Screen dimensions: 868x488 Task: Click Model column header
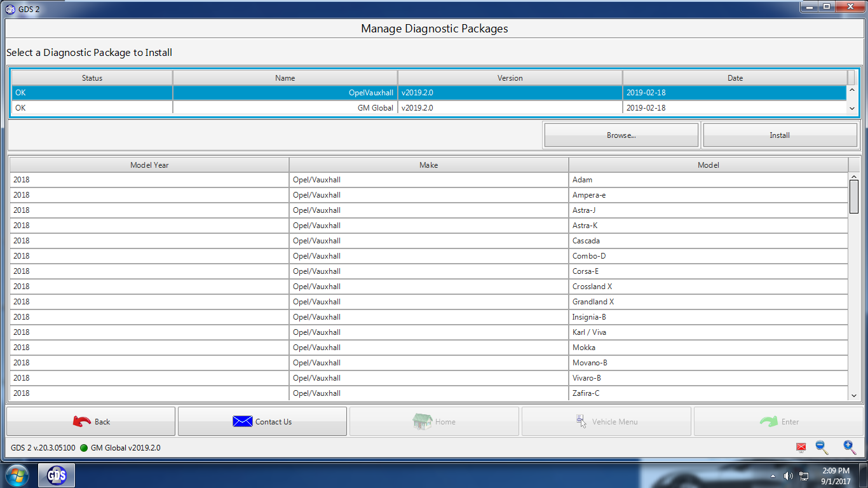tap(709, 165)
